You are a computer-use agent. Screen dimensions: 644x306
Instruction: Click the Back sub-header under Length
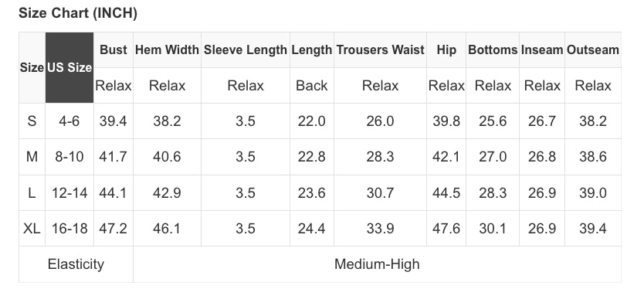[312, 86]
